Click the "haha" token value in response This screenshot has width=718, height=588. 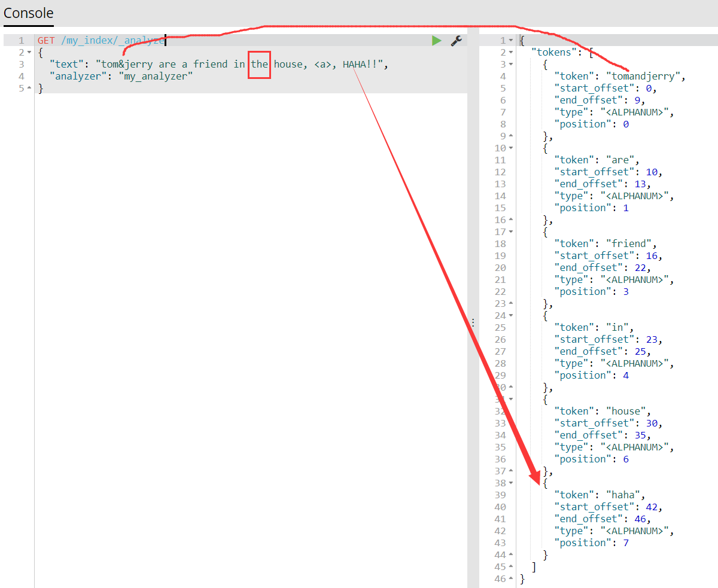pos(623,495)
